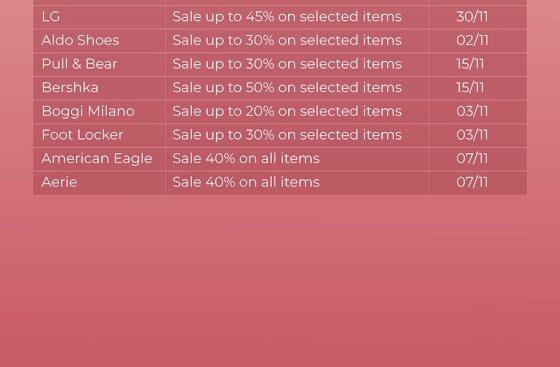Select the Foot Locker row label
560x367 pixels.
coord(82,135)
